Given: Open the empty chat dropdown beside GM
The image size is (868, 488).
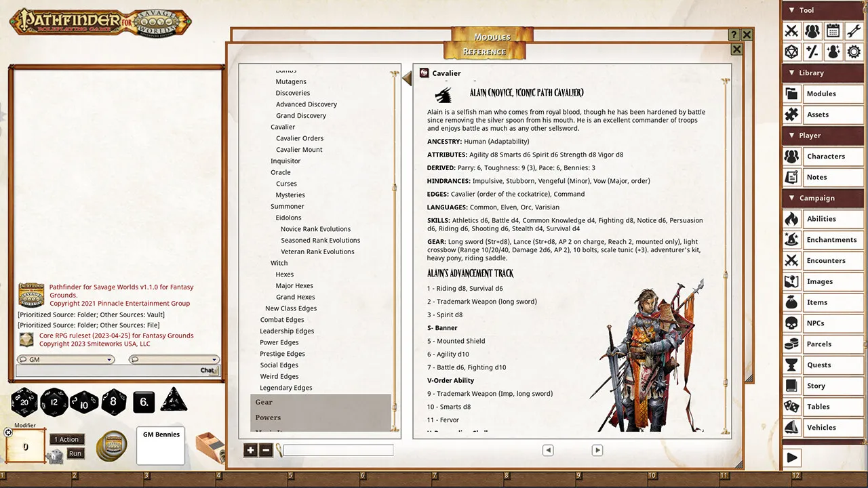Looking at the screenshot, I should [x=174, y=359].
